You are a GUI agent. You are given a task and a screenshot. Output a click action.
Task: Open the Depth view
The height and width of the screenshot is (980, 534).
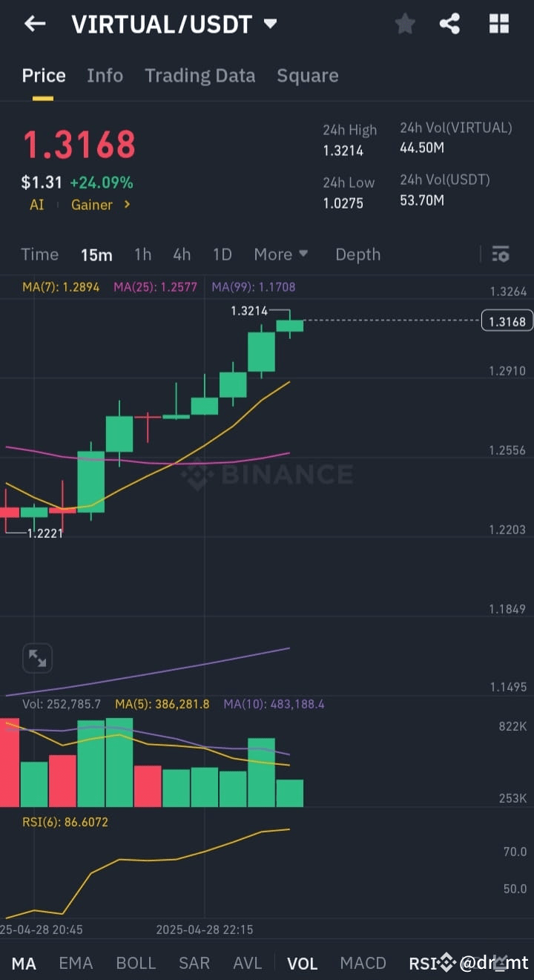357,254
